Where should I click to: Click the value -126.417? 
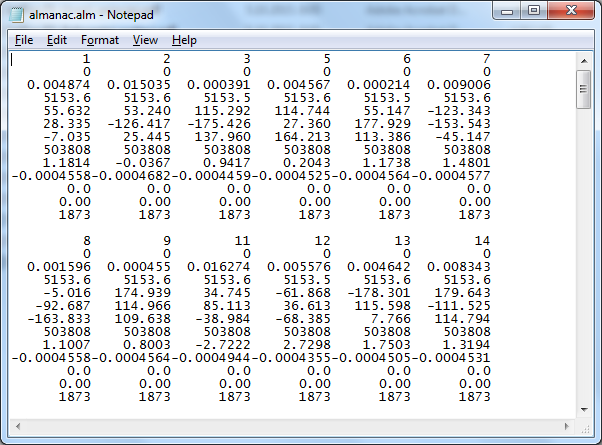point(139,124)
